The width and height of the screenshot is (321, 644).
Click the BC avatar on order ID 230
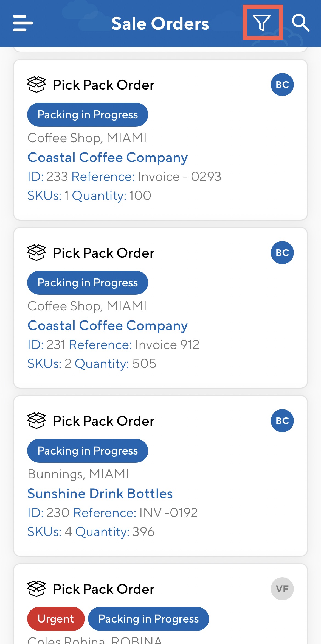[282, 420]
